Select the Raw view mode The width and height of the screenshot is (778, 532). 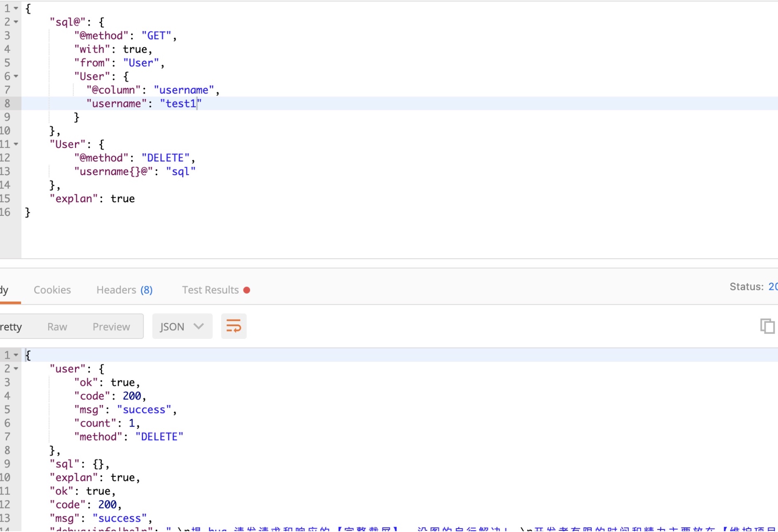(57, 327)
